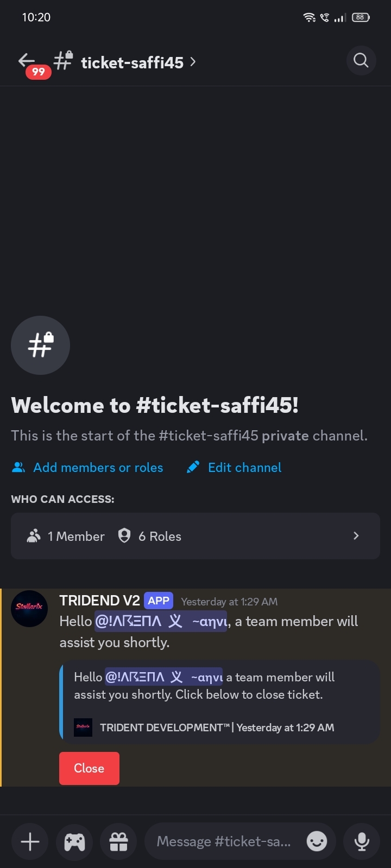Tap the large locked channel hash icon
This screenshot has height=868, width=391.
40,345
